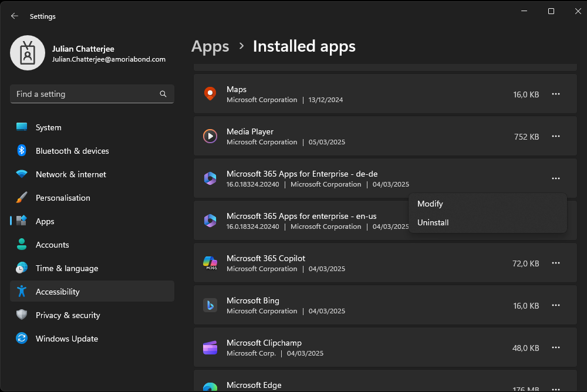Open more options for Maps
This screenshot has height=392, width=587.
tap(556, 94)
